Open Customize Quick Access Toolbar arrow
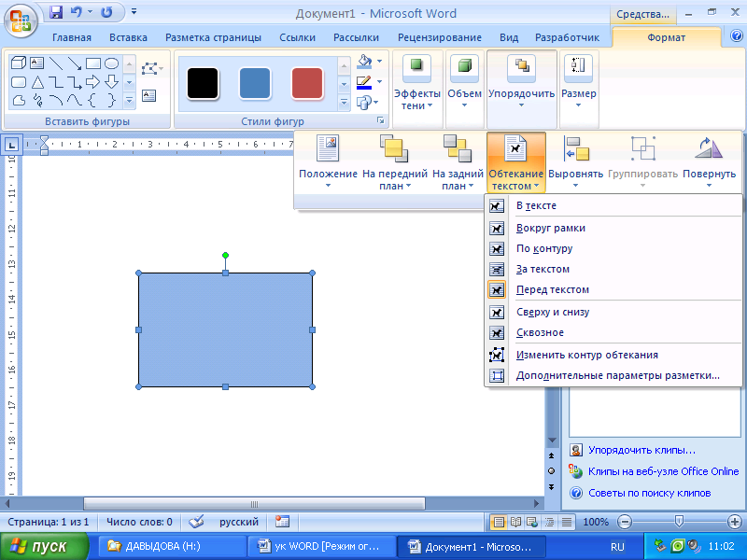747x560 pixels. point(134,12)
